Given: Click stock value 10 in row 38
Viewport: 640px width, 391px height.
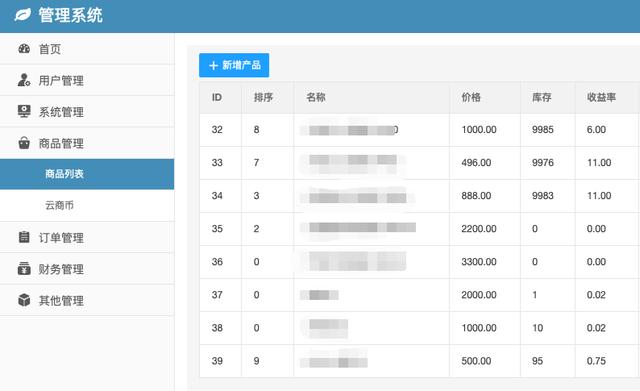Looking at the screenshot, I should pos(537,328).
